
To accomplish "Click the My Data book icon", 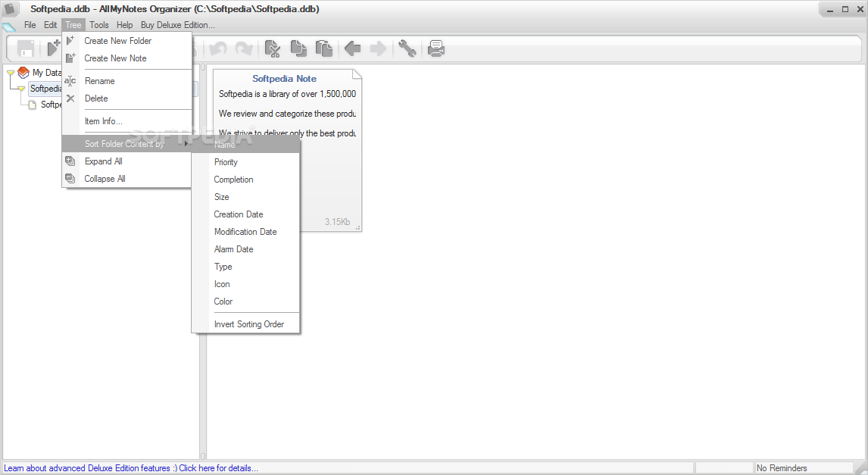I will click(x=23, y=73).
